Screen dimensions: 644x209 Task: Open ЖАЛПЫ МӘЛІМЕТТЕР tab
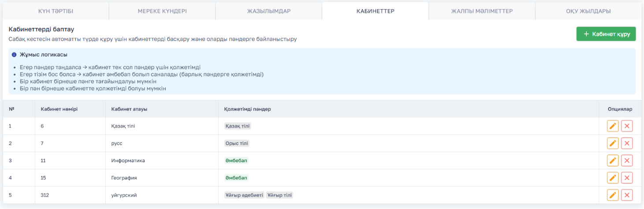pos(482,11)
